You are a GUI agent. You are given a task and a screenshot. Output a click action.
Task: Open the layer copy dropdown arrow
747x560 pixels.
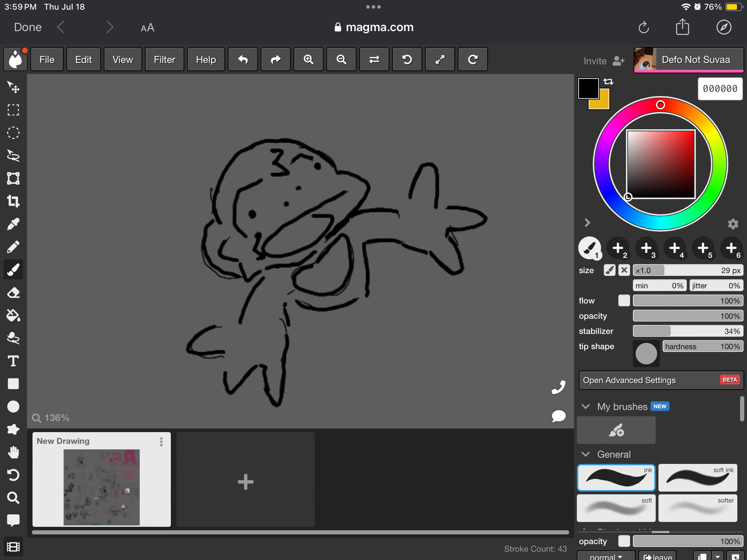[717, 557]
